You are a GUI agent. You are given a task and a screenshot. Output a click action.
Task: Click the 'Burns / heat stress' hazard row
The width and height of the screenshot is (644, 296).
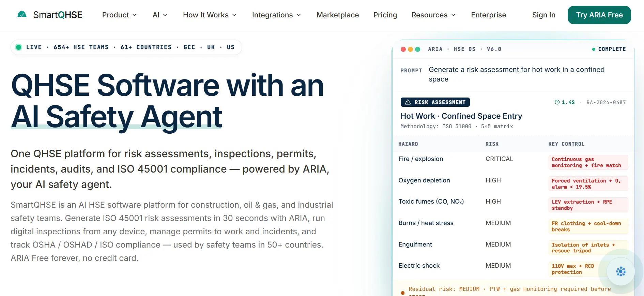pyautogui.click(x=513, y=226)
